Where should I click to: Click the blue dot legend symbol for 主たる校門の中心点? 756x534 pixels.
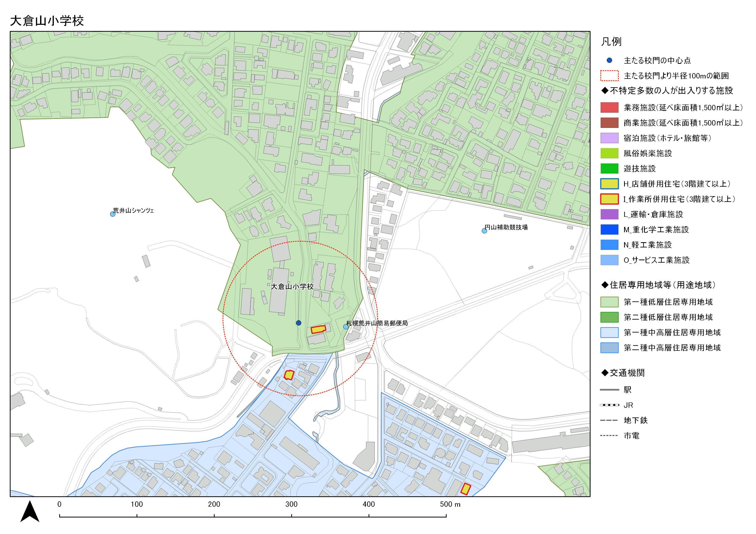[x=609, y=60]
